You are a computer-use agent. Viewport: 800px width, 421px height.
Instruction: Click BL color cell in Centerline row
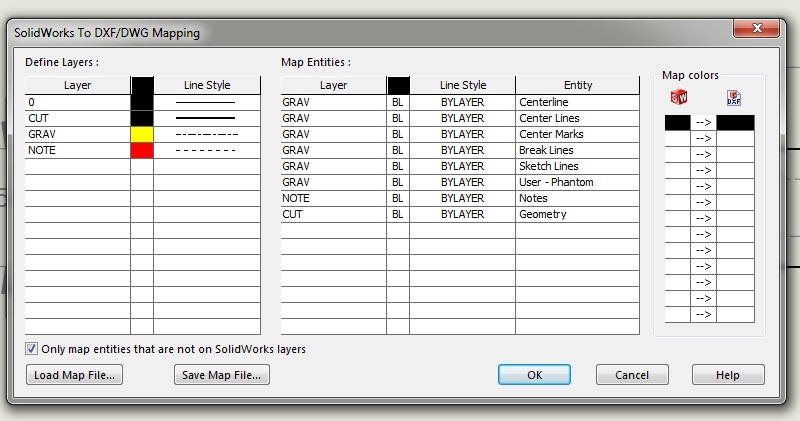[398, 102]
